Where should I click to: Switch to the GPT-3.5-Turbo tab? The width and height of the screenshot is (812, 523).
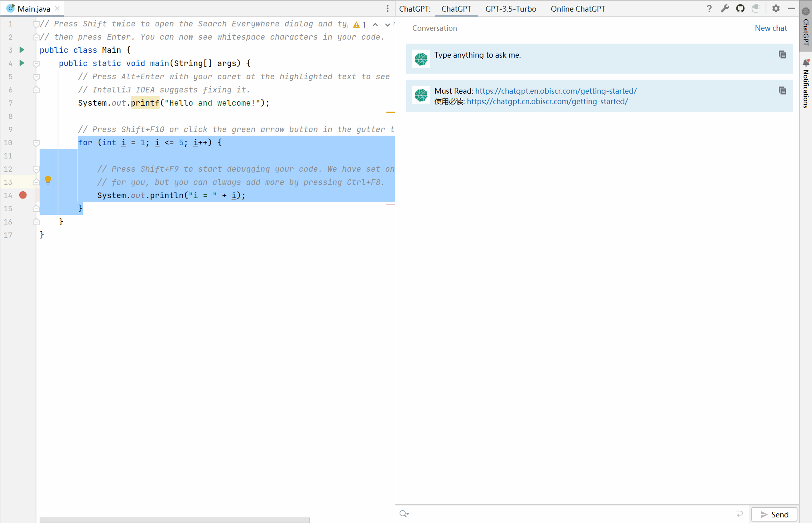coord(511,9)
